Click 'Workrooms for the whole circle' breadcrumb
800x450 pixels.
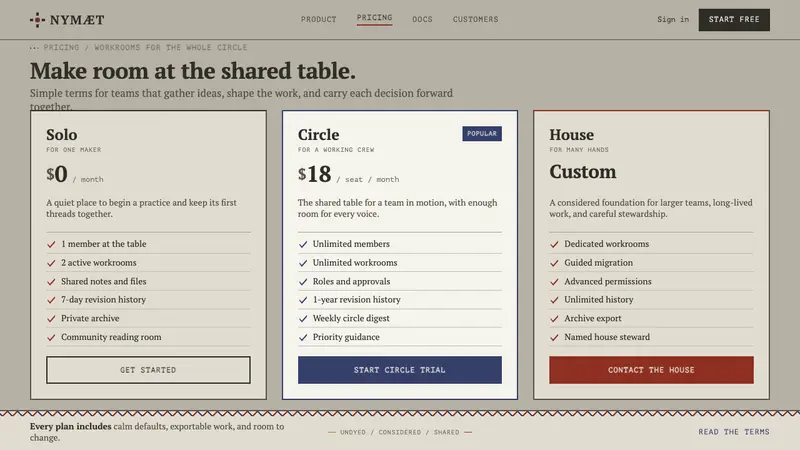pos(170,47)
